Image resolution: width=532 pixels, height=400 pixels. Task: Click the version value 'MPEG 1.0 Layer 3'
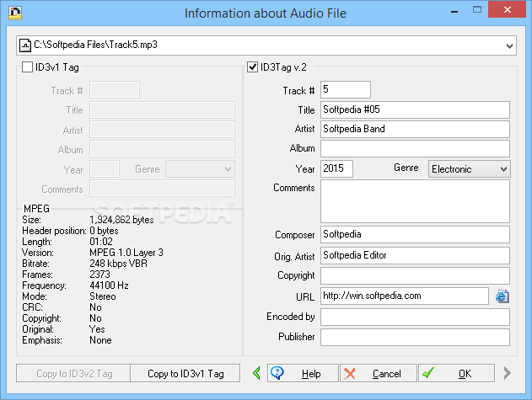pos(126,253)
